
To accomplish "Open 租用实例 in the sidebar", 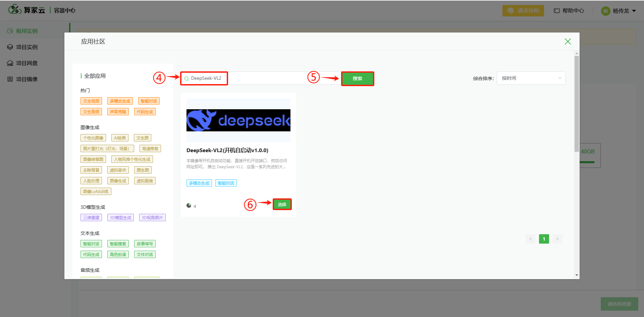I will (27, 31).
